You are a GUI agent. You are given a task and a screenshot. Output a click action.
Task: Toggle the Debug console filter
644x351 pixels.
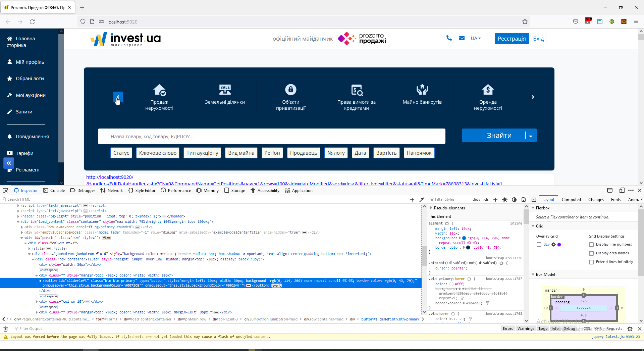coord(569,329)
